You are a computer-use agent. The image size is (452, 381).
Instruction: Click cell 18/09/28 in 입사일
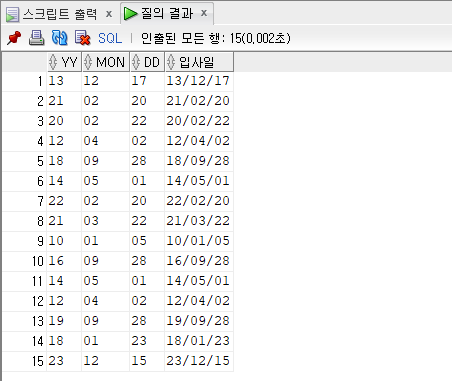pyautogui.click(x=198, y=161)
